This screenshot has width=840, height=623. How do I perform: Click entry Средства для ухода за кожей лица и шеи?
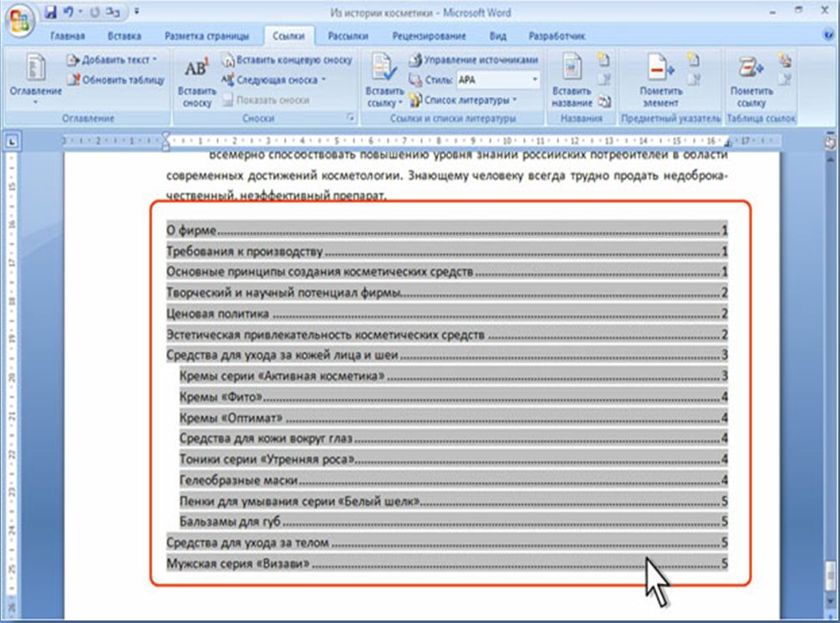pyautogui.click(x=447, y=355)
